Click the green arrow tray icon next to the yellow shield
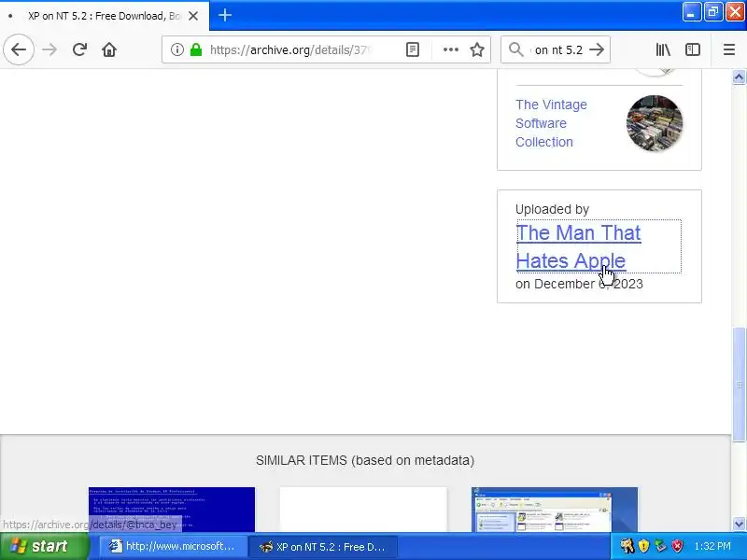Image resolution: width=747 pixels, height=560 pixels. point(660,546)
